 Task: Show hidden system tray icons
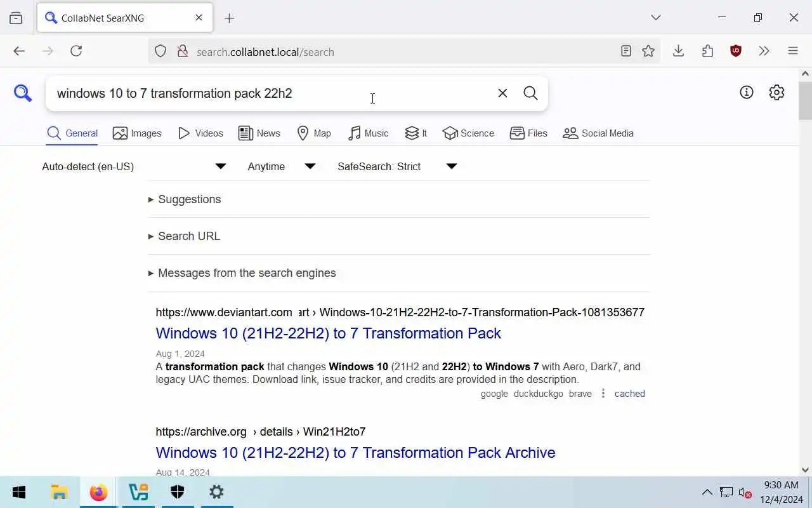(707, 492)
